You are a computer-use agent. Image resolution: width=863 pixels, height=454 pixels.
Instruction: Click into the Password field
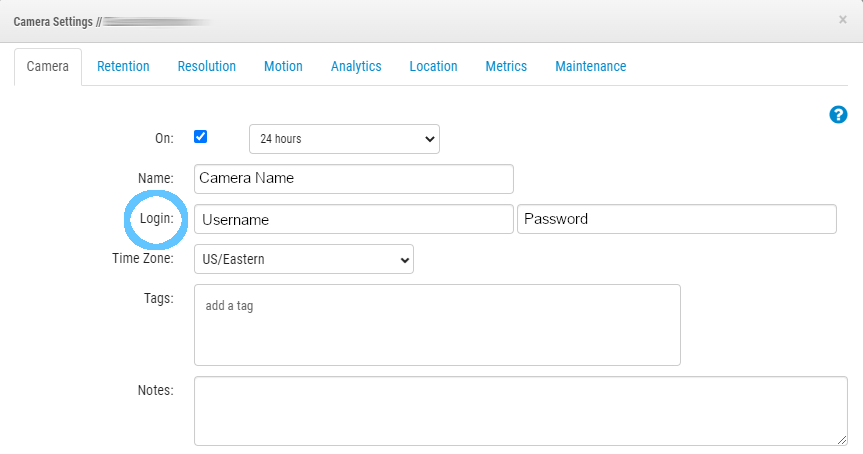coord(676,219)
